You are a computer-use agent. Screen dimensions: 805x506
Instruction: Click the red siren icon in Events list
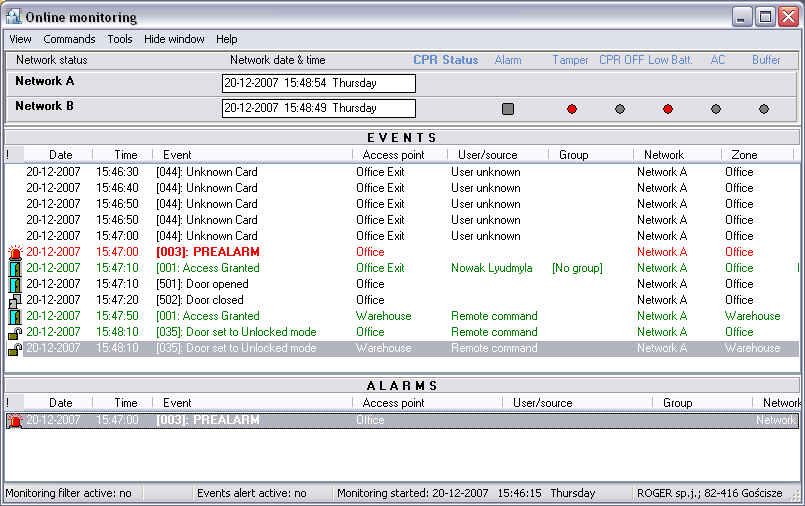point(14,252)
